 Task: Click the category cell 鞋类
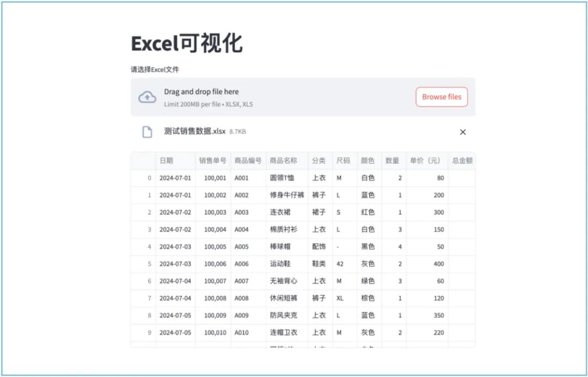(320, 264)
